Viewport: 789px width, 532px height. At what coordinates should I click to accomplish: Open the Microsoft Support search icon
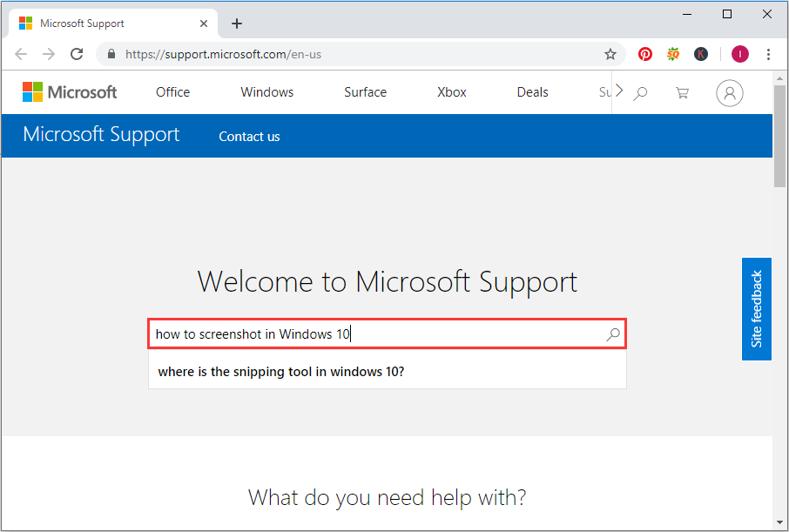pos(613,333)
